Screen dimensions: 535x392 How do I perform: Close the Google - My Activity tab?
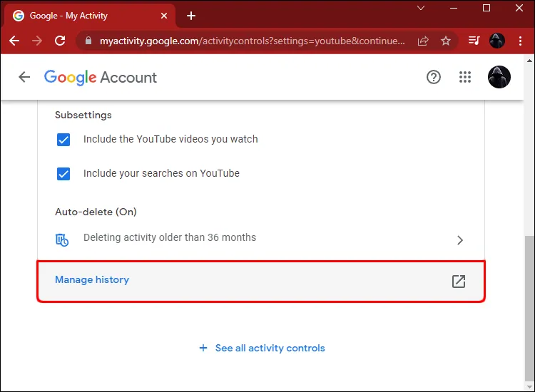coord(164,16)
